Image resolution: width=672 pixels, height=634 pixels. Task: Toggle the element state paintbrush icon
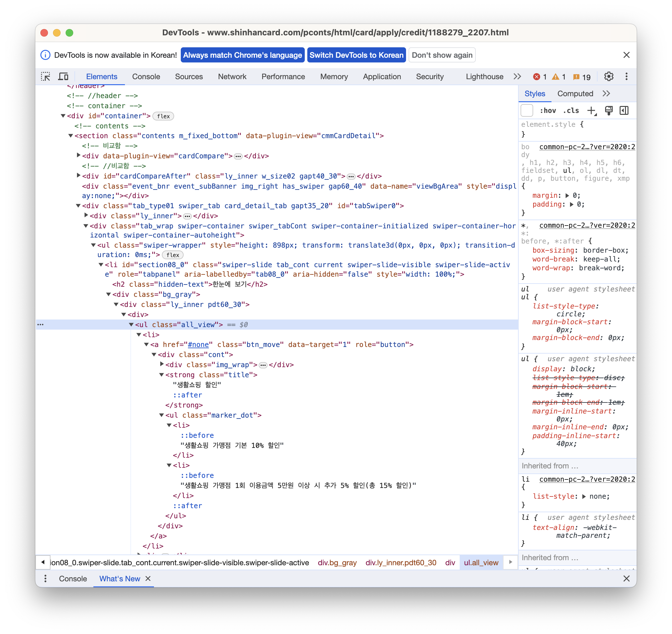click(609, 110)
